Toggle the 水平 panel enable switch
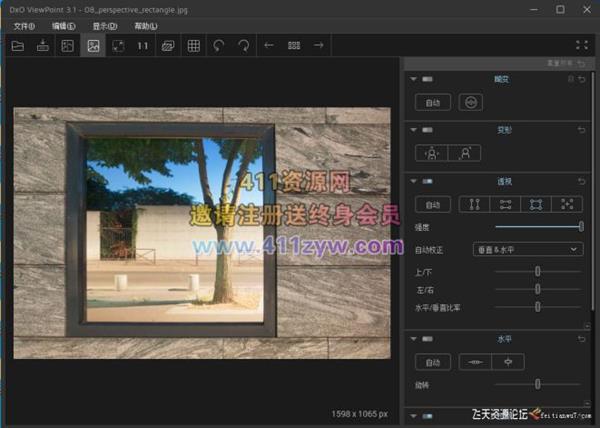The width and height of the screenshot is (600, 428). click(x=428, y=340)
